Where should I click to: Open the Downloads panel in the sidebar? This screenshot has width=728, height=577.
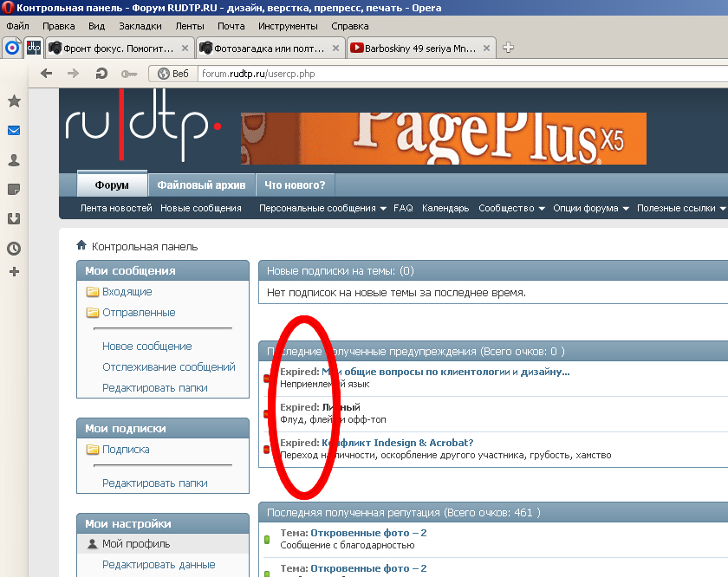14,218
